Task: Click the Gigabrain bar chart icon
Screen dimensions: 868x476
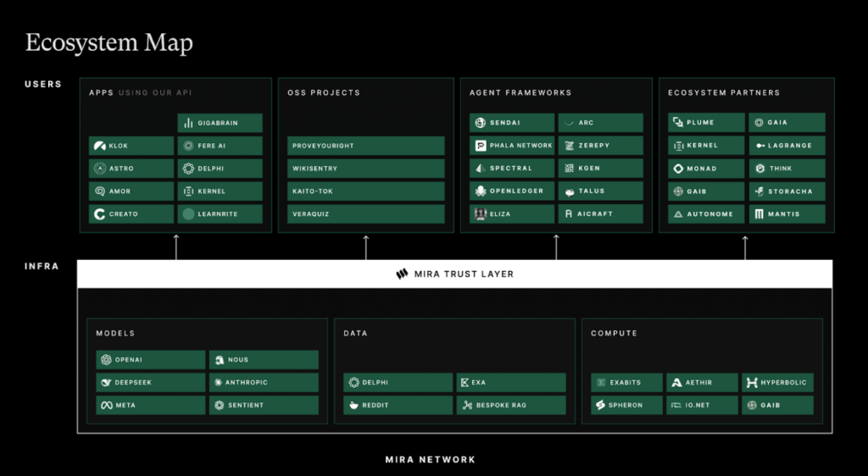Action: click(x=188, y=123)
